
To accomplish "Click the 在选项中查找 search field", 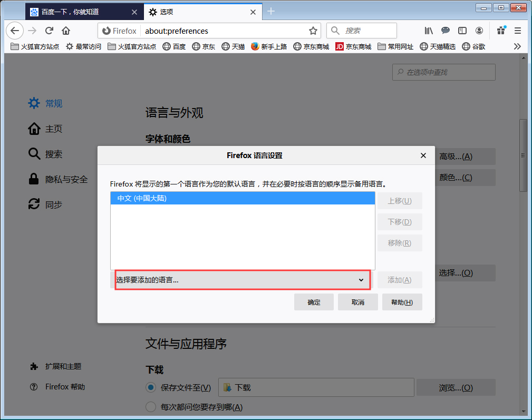I will 443,72.
